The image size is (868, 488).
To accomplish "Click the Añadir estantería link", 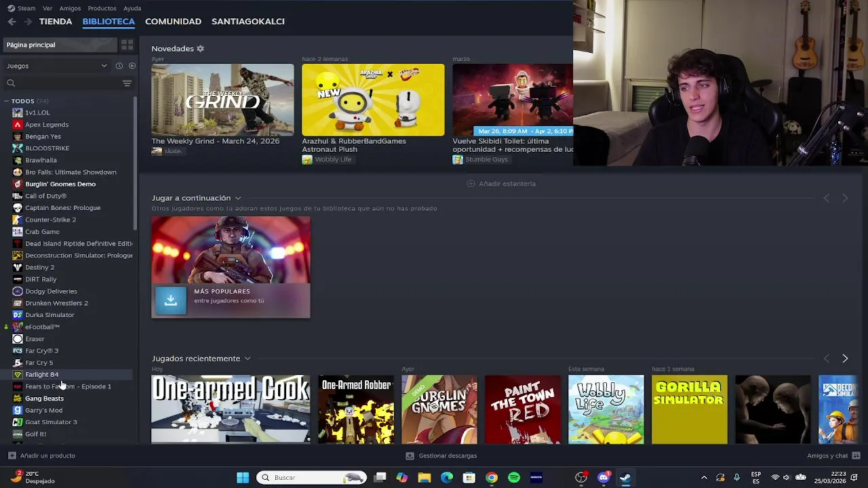I will click(507, 184).
